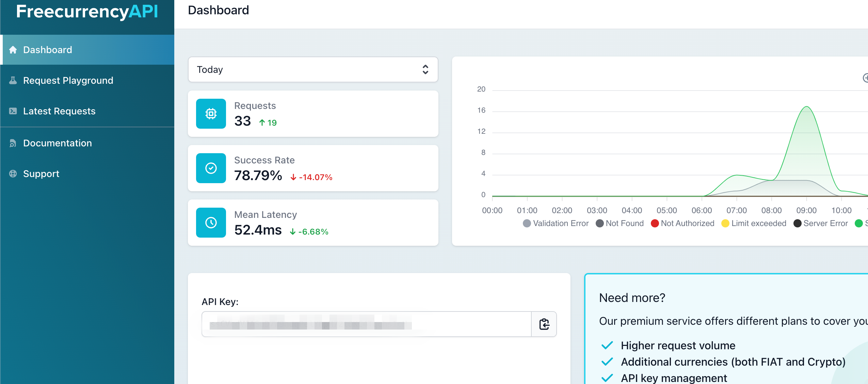Click the green peak of the chart near 09:00
The width and height of the screenshot is (868, 384).
(x=806, y=107)
